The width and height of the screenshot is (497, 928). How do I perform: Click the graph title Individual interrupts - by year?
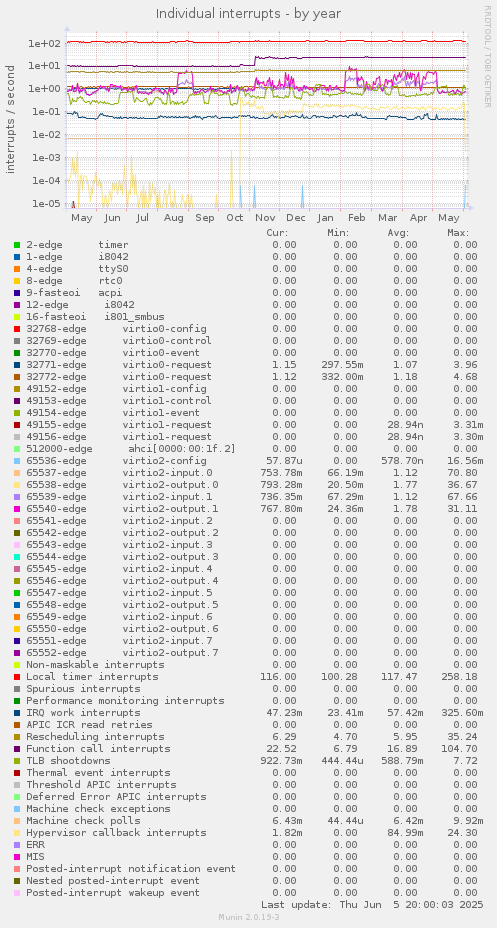coord(248,13)
